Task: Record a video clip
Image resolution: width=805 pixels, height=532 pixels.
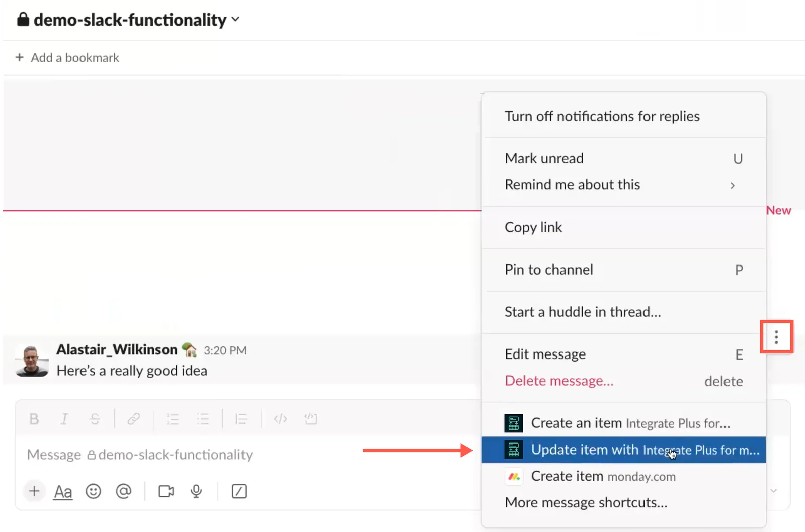Action: coord(166,491)
